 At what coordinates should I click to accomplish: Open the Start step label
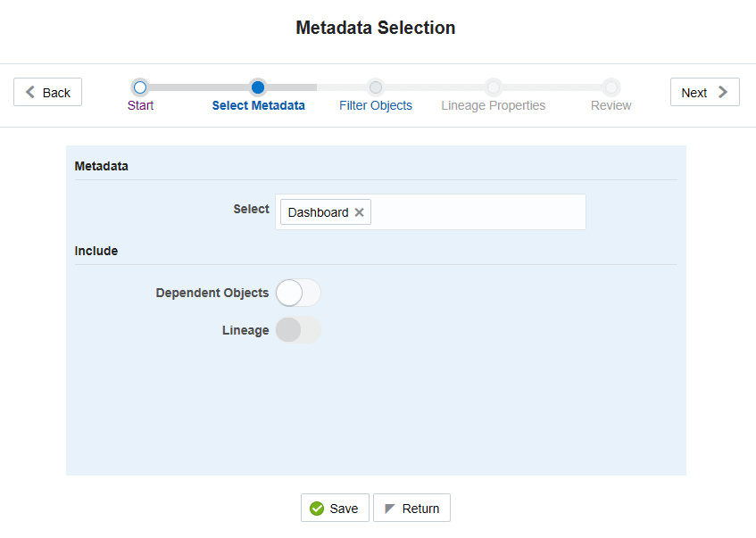(140, 105)
